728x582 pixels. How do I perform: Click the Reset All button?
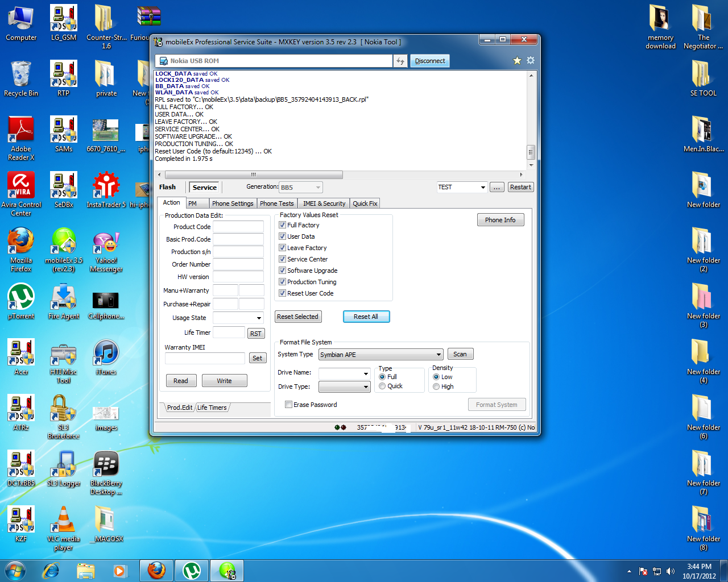pyautogui.click(x=366, y=317)
